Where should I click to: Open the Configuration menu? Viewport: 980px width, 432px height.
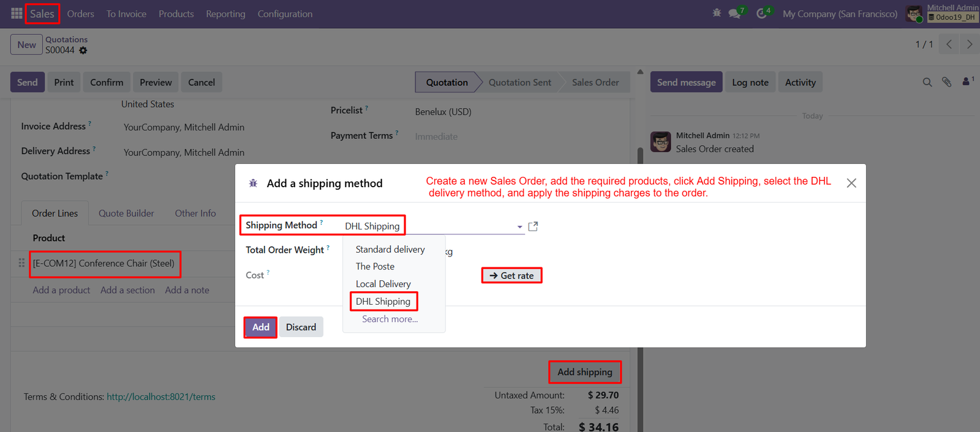click(x=285, y=13)
